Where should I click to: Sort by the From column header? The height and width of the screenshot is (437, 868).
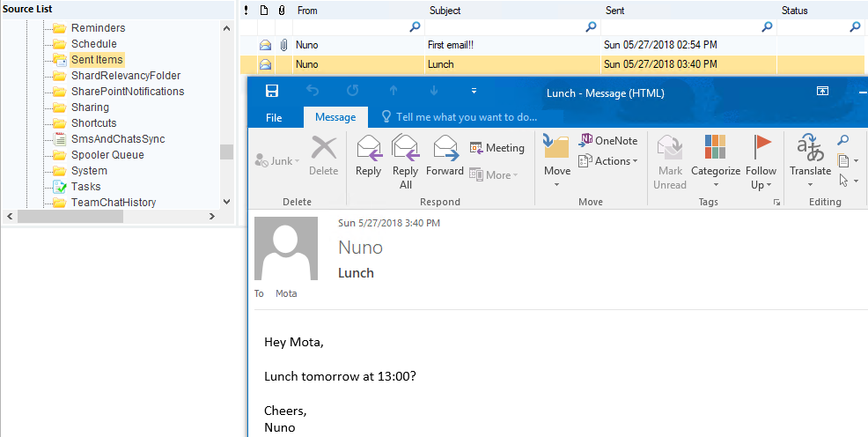(358, 10)
